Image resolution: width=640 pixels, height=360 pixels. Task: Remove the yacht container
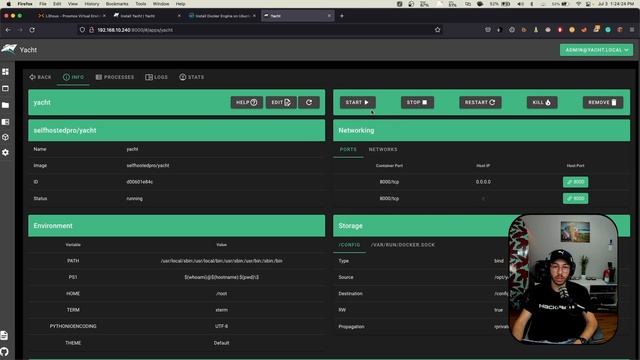pos(602,102)
